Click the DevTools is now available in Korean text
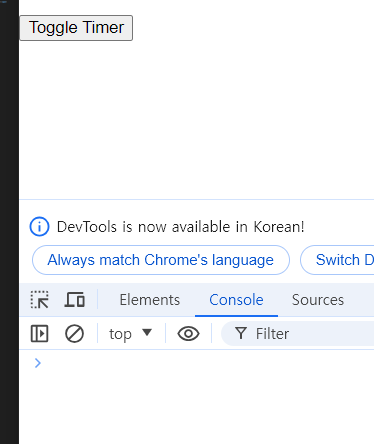 click(x=180, y=227)
